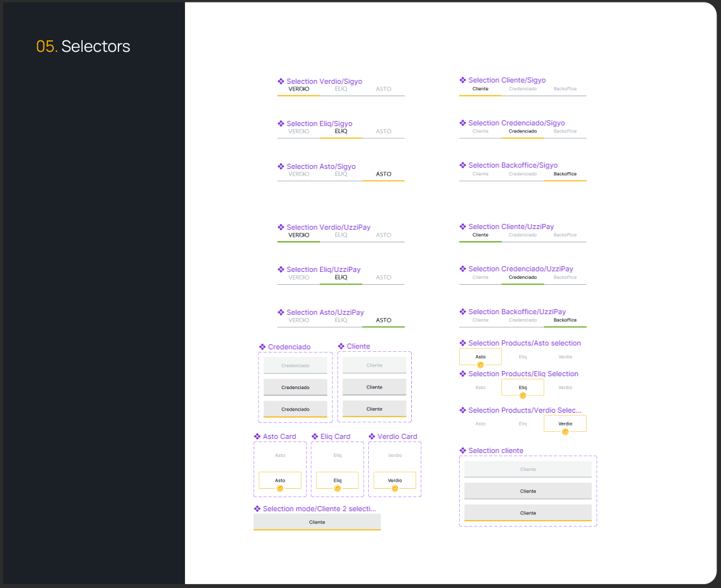The height and width of the screenshot is (588, 721).
Task: Select ASTO tab in Selection Eliq/UzziPay
Action: click(x=384, y=278)
